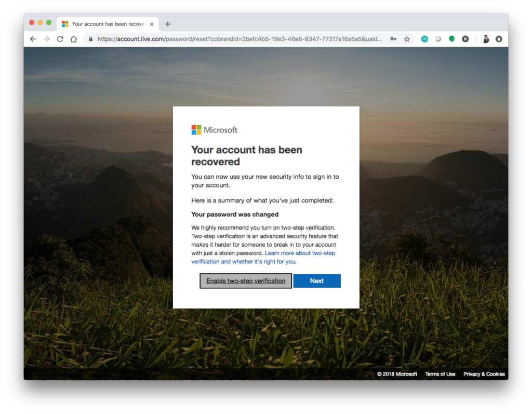Viewport: 532px width, 414px height.
Task: Close the current browser tab
Action: pos(152,24)
